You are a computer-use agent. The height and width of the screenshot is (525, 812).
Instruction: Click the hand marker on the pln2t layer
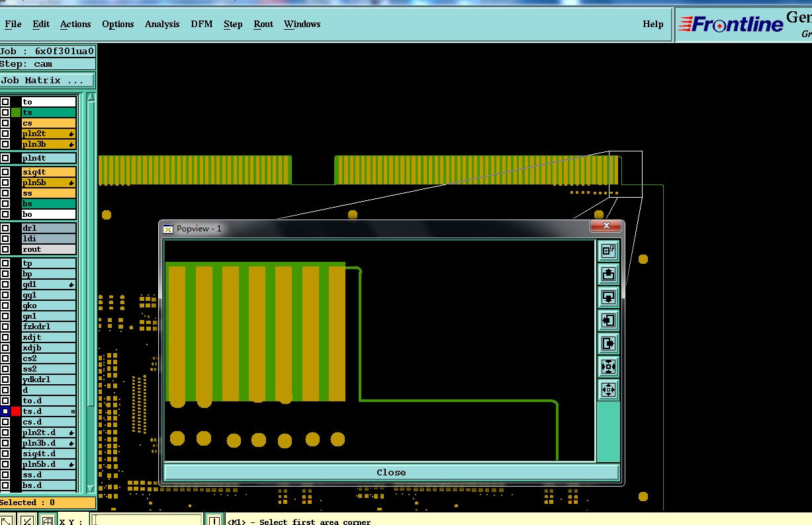pos(71,134)
